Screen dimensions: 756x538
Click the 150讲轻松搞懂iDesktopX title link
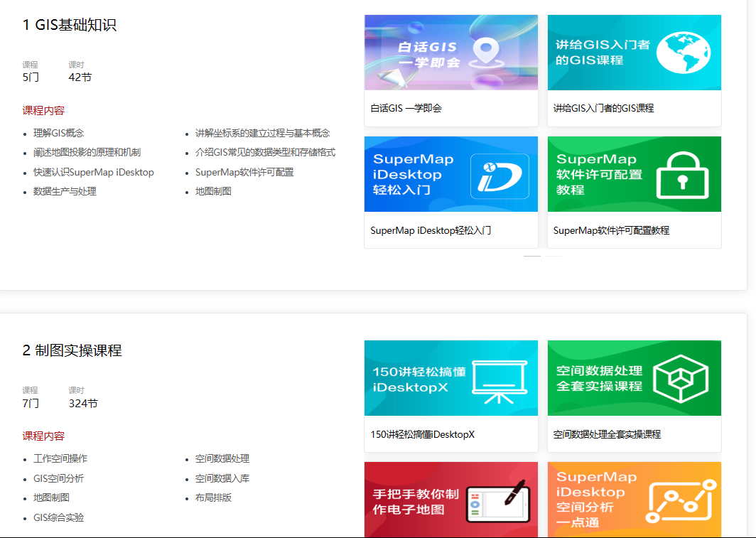coord(422,434)
